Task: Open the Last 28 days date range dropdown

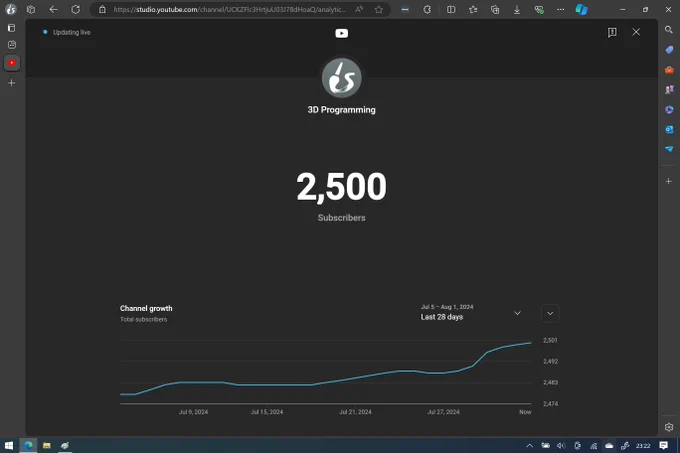Action: 471,313
